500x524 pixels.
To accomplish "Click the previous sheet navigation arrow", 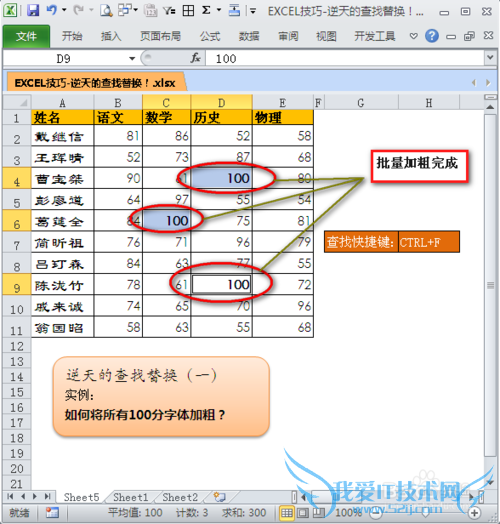I will pos(23,497).
